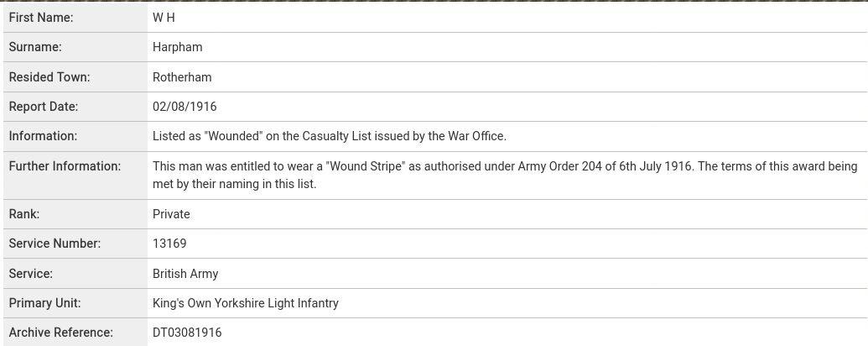
Task: Click the Primary Unit label
Action: [x=44, y=303]
